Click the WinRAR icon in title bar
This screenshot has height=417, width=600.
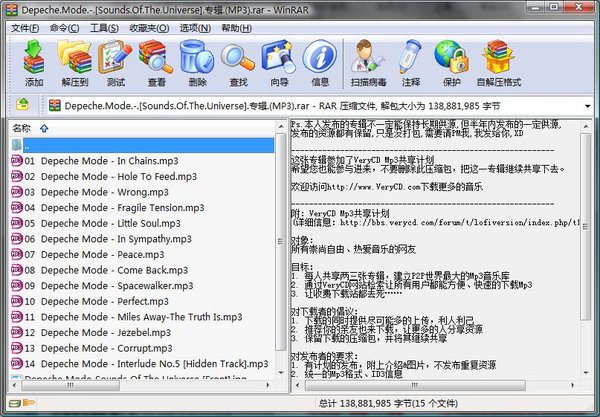(12, 10)
